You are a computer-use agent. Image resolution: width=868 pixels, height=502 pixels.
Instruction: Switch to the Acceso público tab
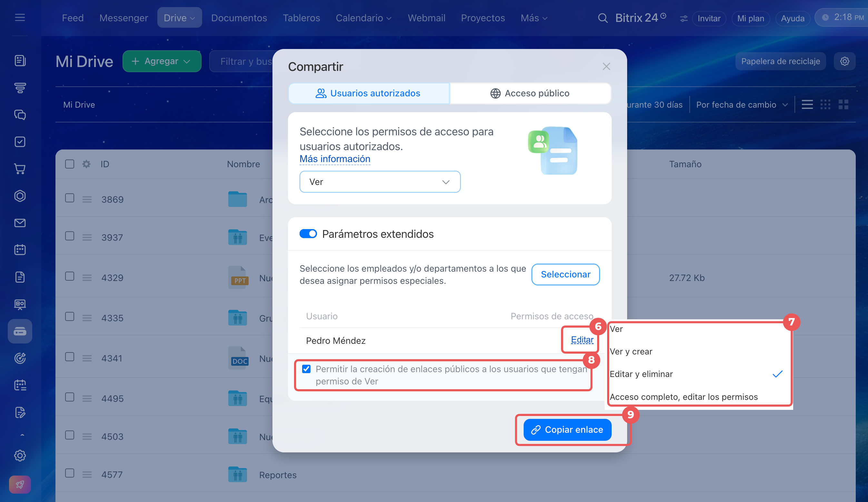tap(530, 93)
